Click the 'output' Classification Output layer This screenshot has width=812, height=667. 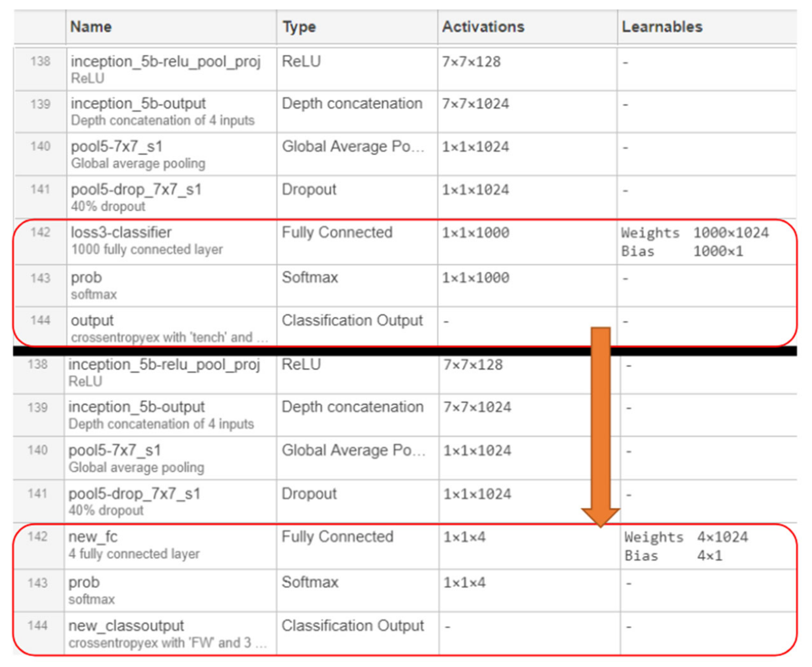pyautogui.click(x=92, y=321)
